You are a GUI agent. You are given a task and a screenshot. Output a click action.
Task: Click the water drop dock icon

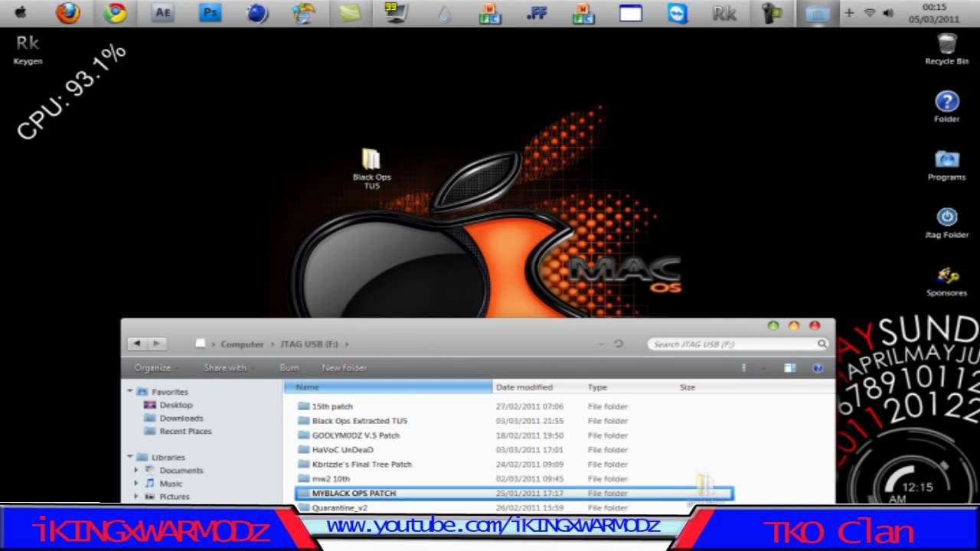point(444,13)
